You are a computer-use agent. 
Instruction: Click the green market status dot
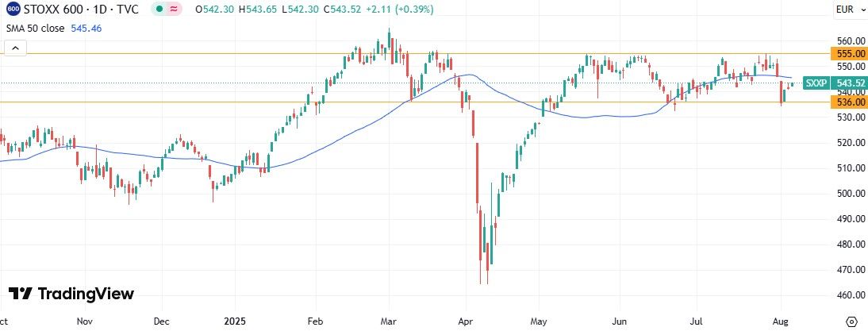click(159, 10)
